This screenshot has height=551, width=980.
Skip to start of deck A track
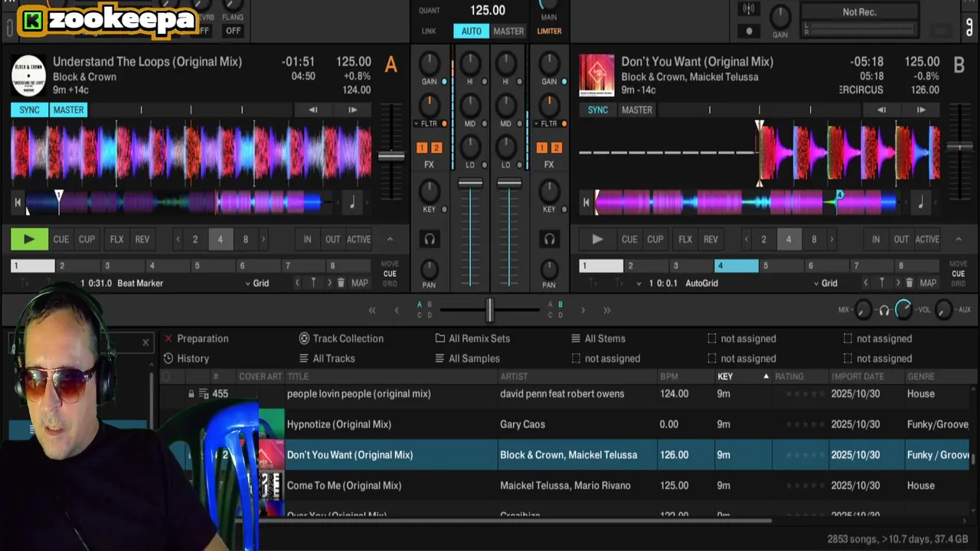(18, 203)
